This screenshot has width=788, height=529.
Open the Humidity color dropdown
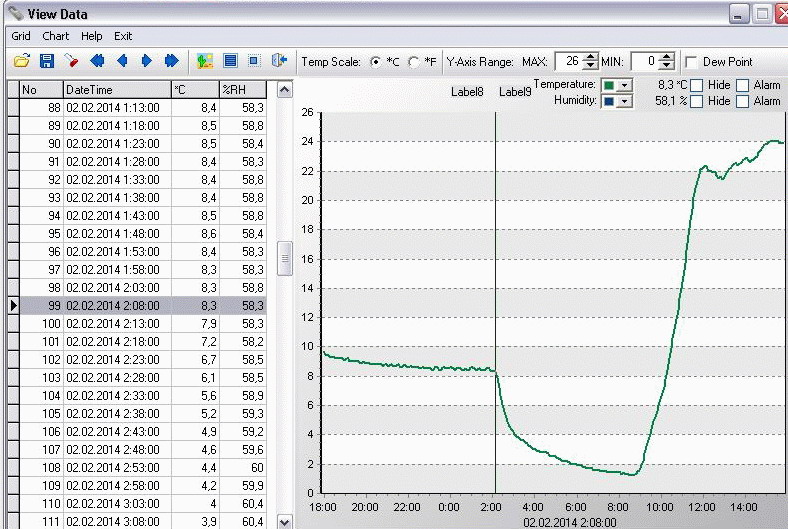click(625, 101)
